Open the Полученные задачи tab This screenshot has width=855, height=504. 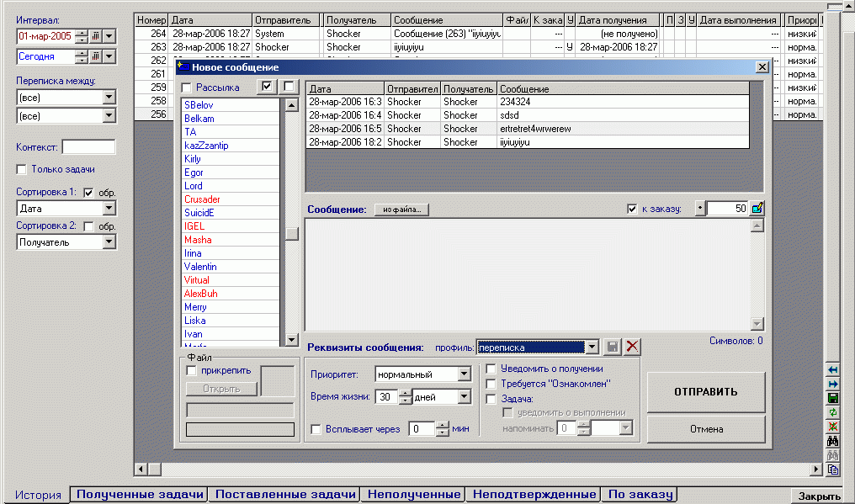click(140, 494)
